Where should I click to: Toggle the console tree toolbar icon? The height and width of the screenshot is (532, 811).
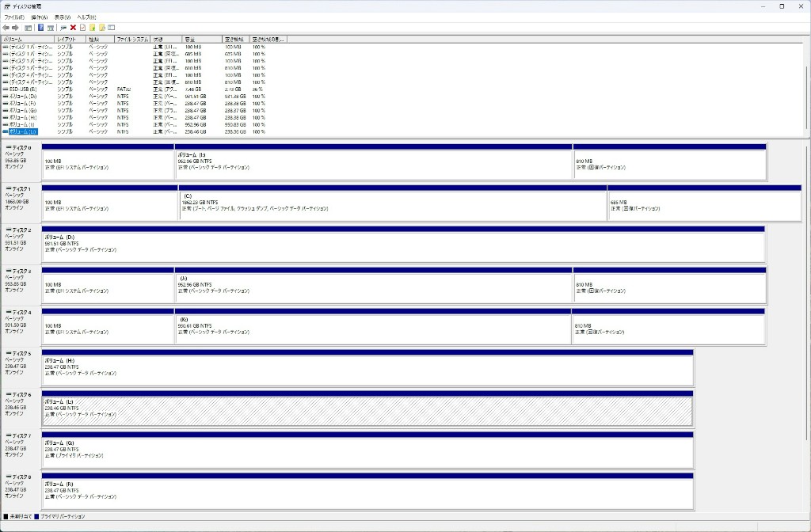(29, 28)
